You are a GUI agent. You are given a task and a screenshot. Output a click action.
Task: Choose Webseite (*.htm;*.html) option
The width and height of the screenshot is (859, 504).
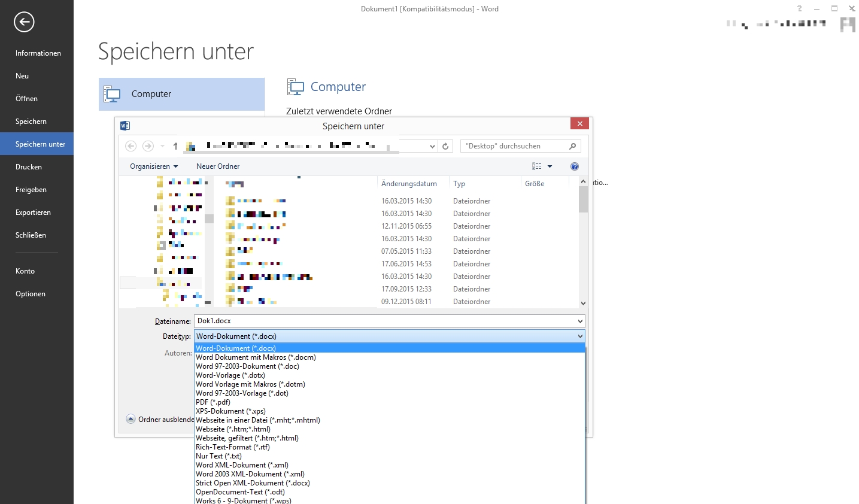[389, 429]
